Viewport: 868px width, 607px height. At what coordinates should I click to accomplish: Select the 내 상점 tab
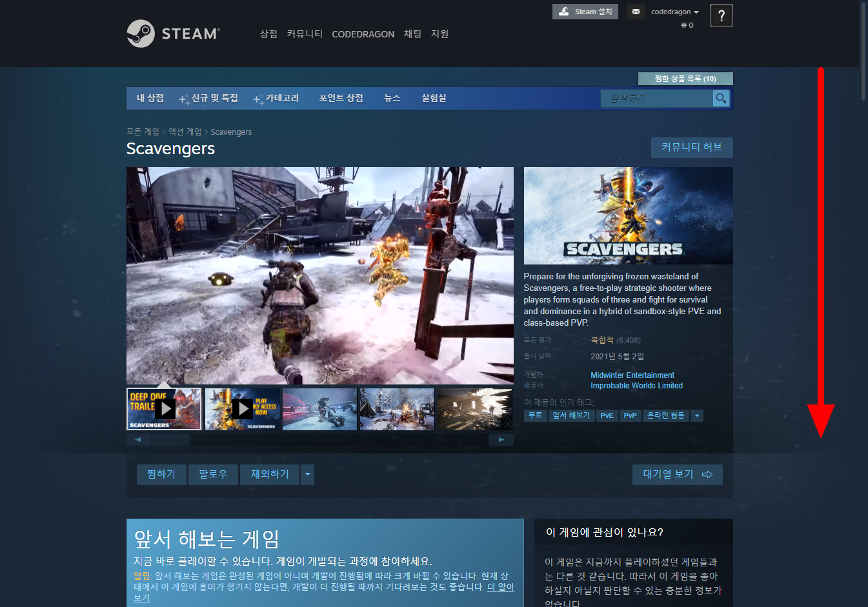point(150,98)
